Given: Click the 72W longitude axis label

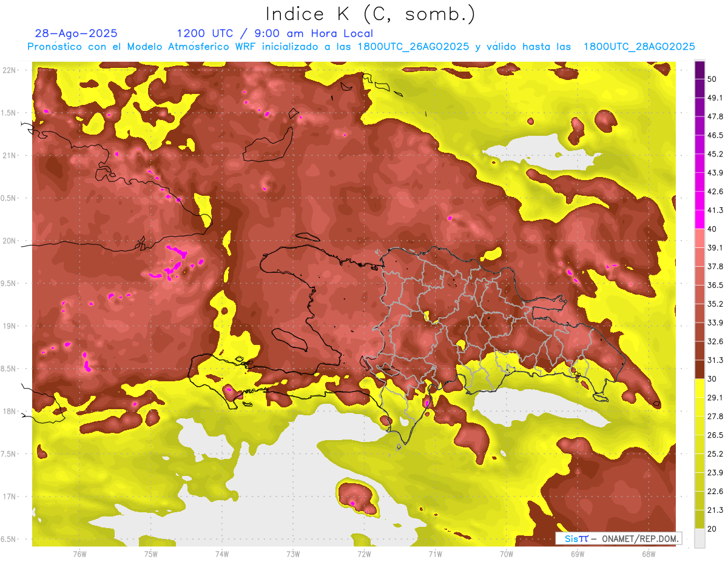Looking at the screenshot, I should click(x=364, y=554).
